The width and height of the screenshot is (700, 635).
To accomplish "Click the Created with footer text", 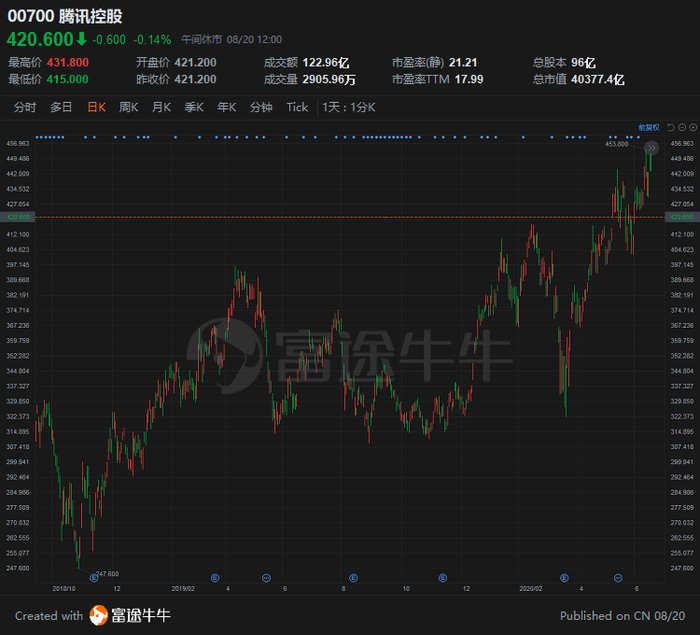I will tap(49, 616).
